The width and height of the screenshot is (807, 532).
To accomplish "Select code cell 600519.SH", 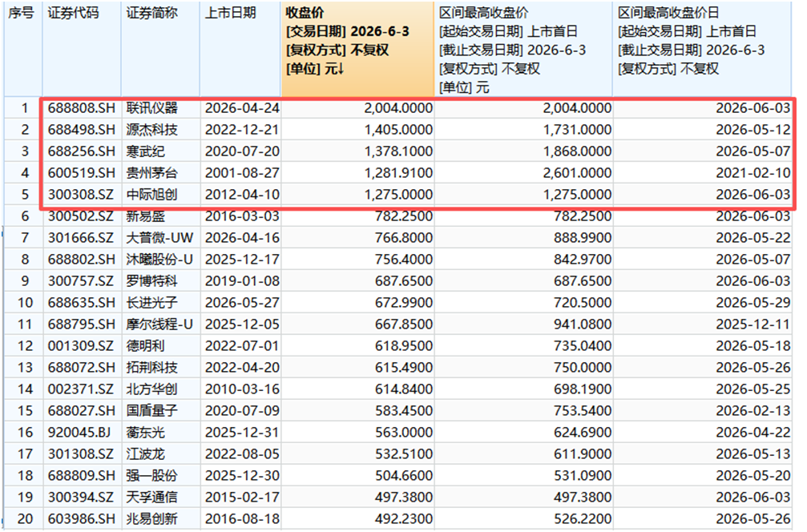I will click(82, 173).
